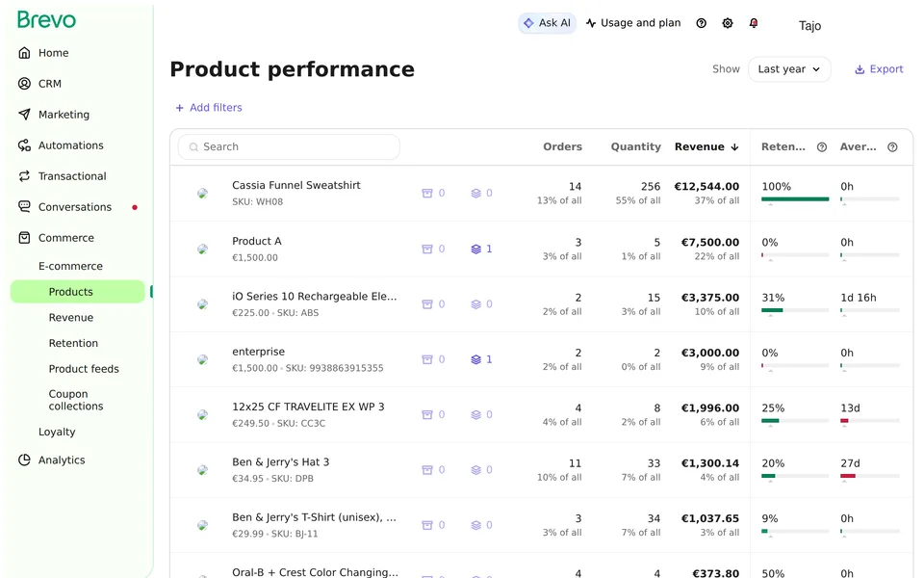Click the Marketing paper plane icon
Viewport: 924px width, 578px height.
tap(24, 114)
